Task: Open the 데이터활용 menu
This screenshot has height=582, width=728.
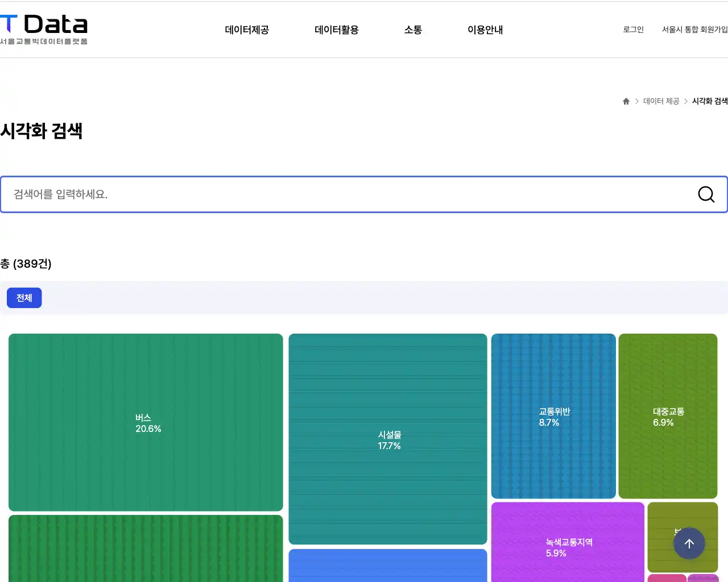Action: (336, 30)
